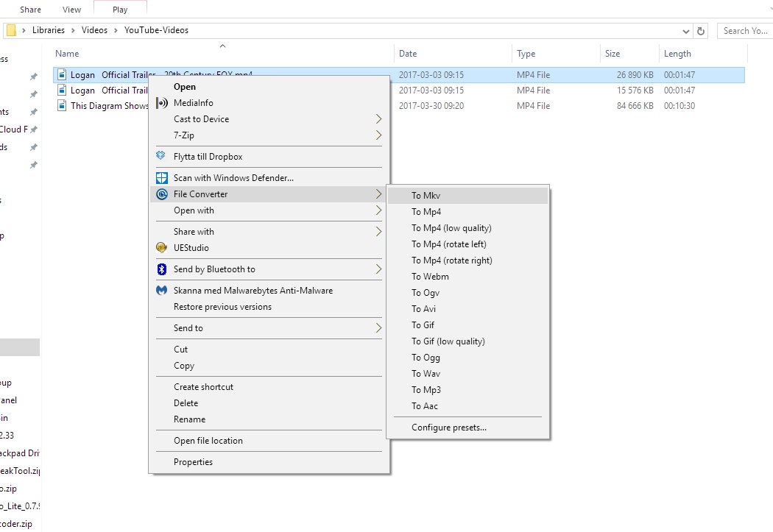Expand the Share with submenu arrow
Screen dimensions: 773x532
pos(378,232)
